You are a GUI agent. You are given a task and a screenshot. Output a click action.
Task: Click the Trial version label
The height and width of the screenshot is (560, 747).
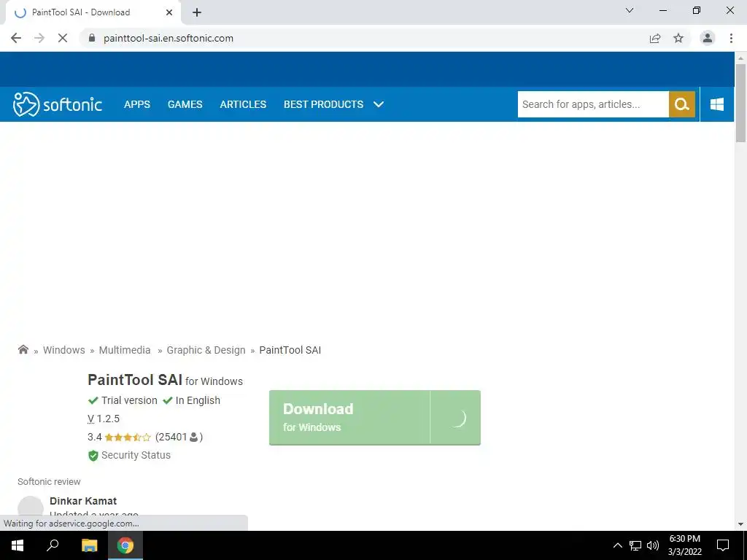[129, 400]
